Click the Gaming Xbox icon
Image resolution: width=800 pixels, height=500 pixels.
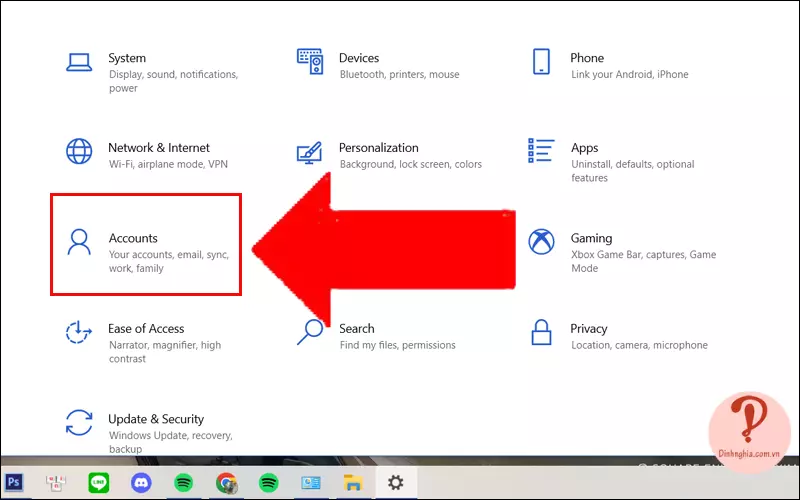541,242
